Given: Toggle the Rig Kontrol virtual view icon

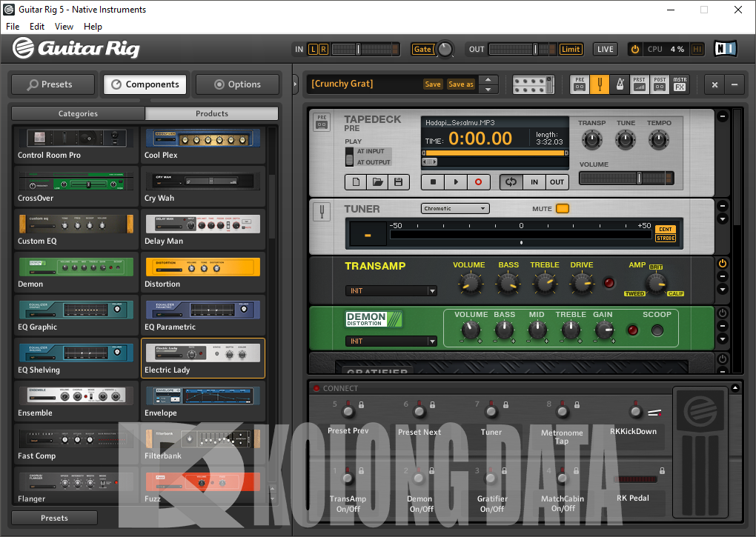Looking at the screenshot, I should tap(533, 84).
